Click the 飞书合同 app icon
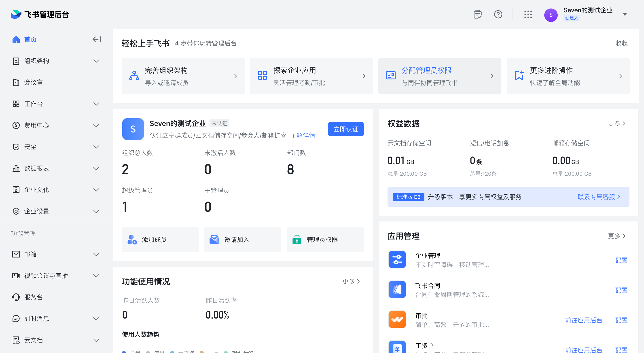The image size is (644, 353). coord(397,290)
